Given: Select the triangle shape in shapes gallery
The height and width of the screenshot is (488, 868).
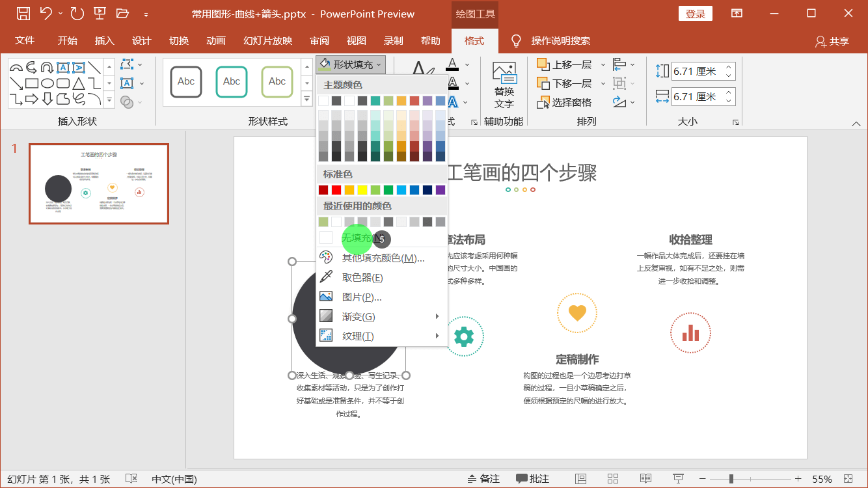Looking at the screenshot, I should pyautogui.click(x=79, y=83).
